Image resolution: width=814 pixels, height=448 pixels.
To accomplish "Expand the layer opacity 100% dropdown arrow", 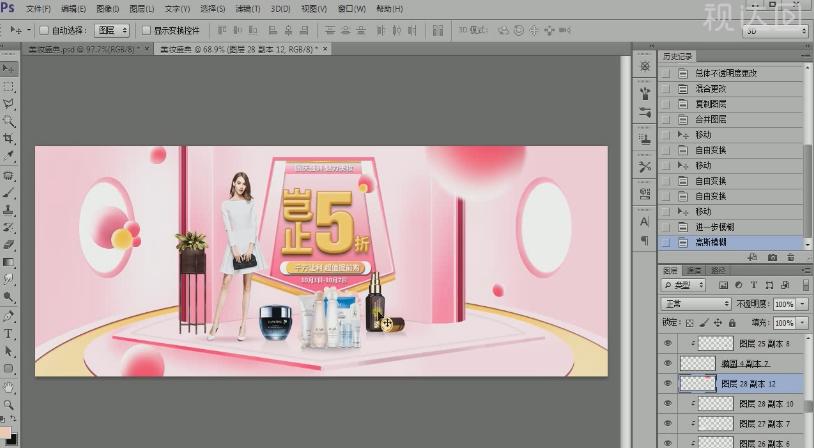I will [802, 303].
